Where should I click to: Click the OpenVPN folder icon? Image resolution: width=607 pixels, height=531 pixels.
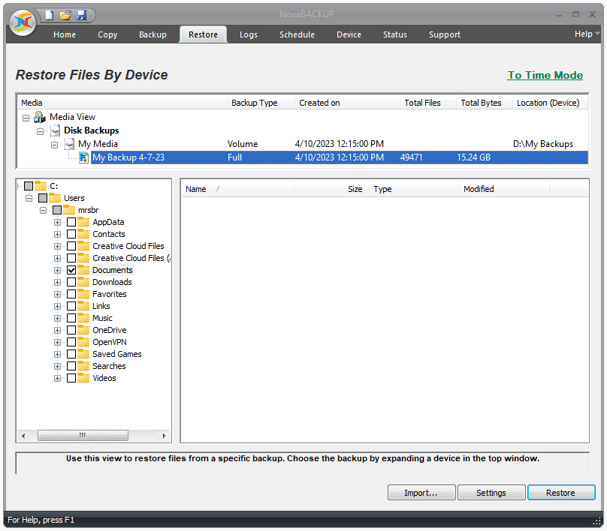pos(83,342)
